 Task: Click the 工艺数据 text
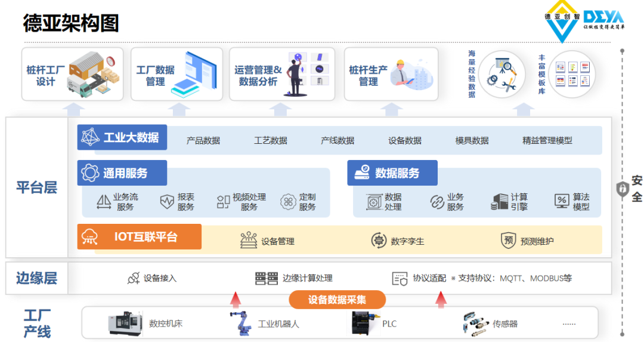click(x=270, y=141)
